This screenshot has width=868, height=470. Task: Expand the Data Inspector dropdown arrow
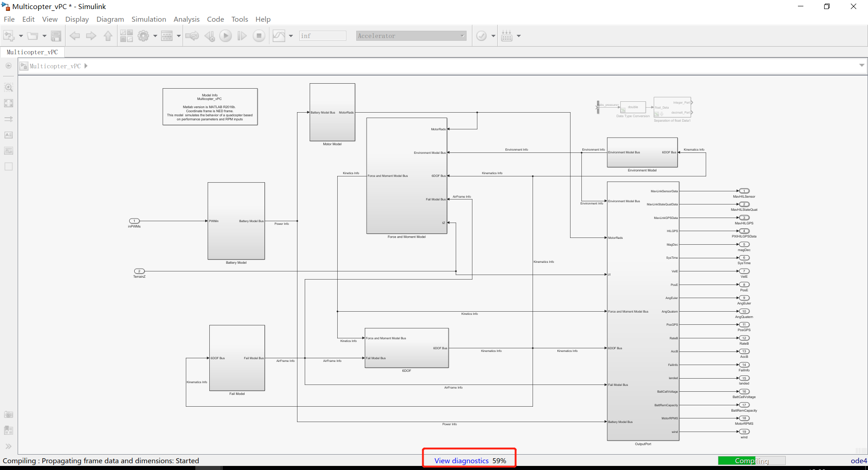(291, 36)
